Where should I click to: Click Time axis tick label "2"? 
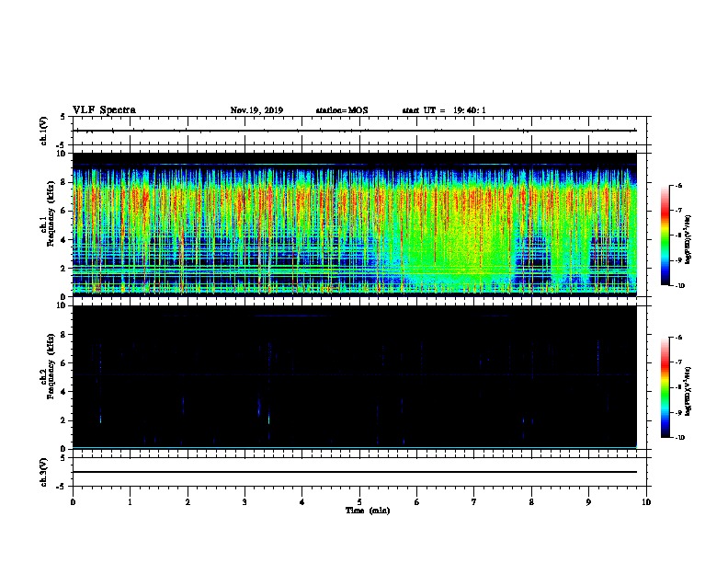coord(188,502)
